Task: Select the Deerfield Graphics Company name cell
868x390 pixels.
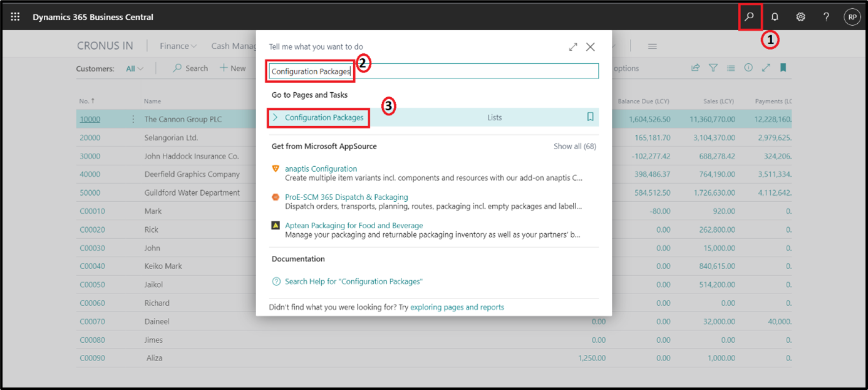Action: [x=192, y=174]
